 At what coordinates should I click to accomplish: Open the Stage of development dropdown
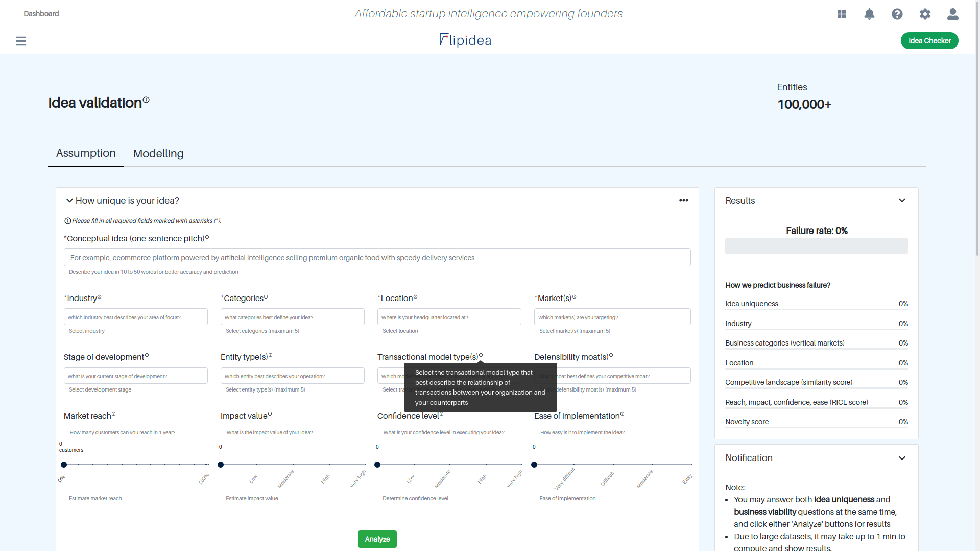click(135, 376)
